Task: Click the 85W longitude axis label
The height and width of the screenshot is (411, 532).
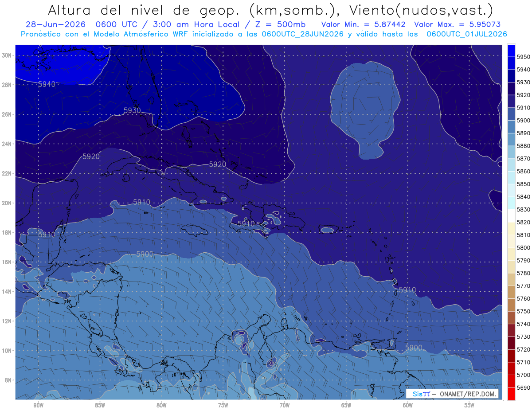Action: click(100, 405)
